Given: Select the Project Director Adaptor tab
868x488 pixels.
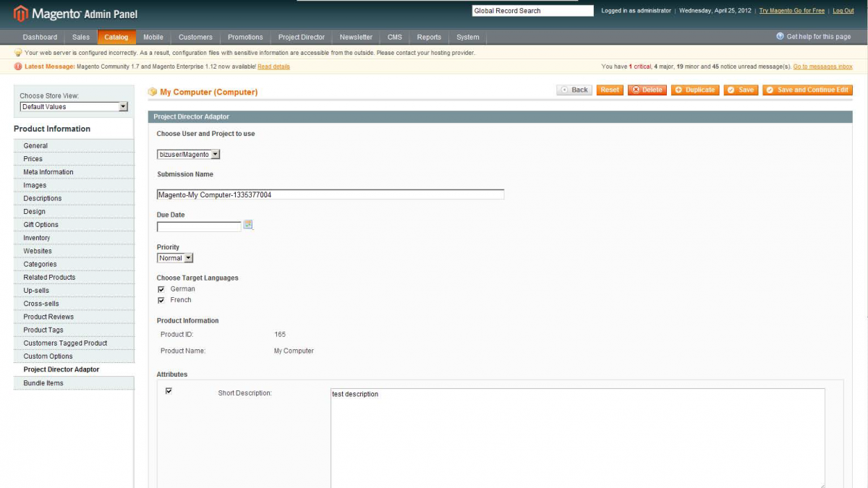Looking at the screenshot, I should tap(74, 369).
